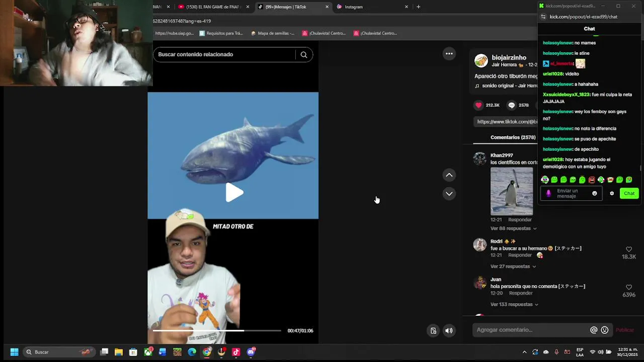Open the Mapa de semillas bookmark
The height and width of the screenshot is (362, 644).
(272, 33)
